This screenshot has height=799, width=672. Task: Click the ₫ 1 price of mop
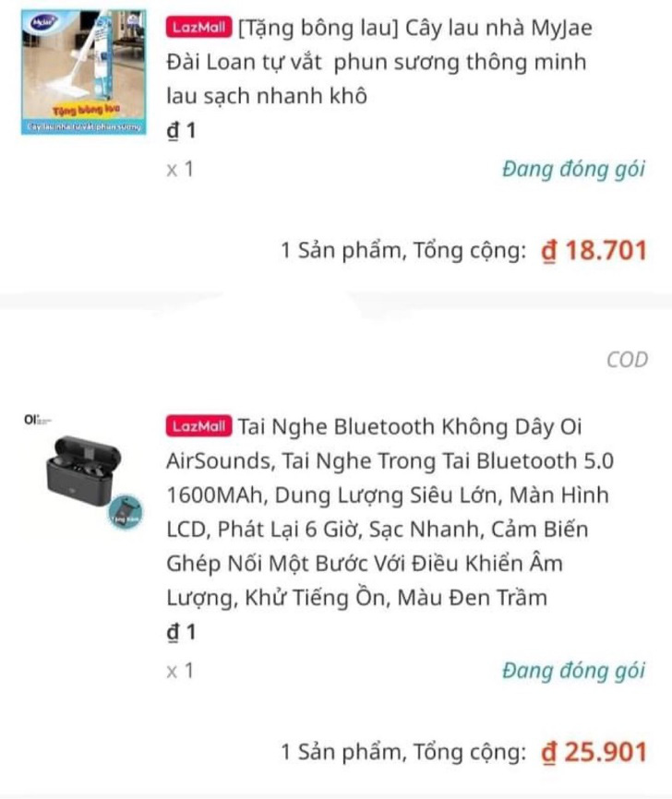182,131
